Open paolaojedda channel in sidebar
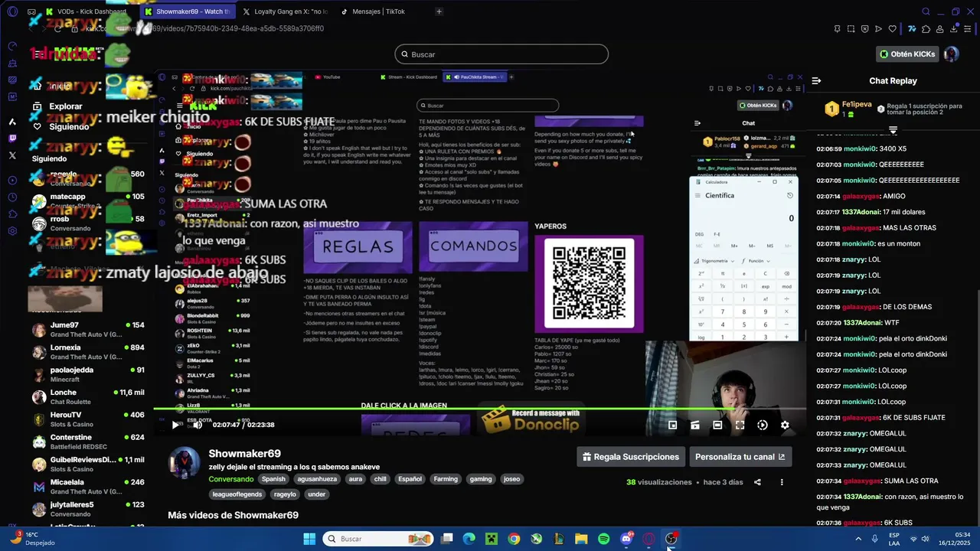980x551 pixels. click(x=88, y=374)
